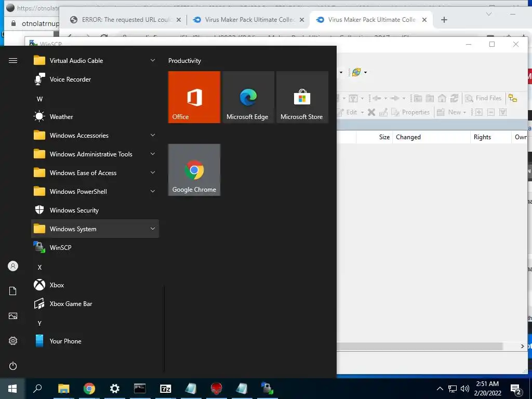Click the Rights column header
Screen dimensions: 532x399
click(490, 137)
